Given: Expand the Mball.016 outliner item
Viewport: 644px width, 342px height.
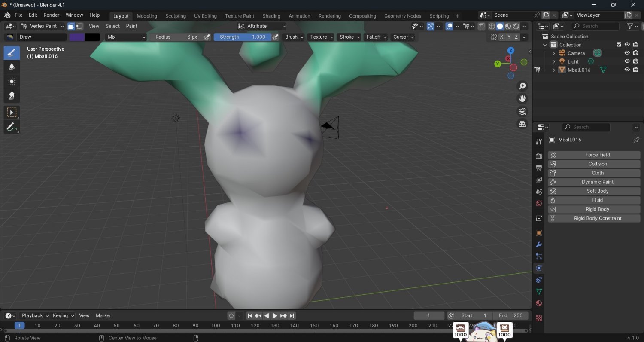Looking at the screenshot, I should 553,70.
